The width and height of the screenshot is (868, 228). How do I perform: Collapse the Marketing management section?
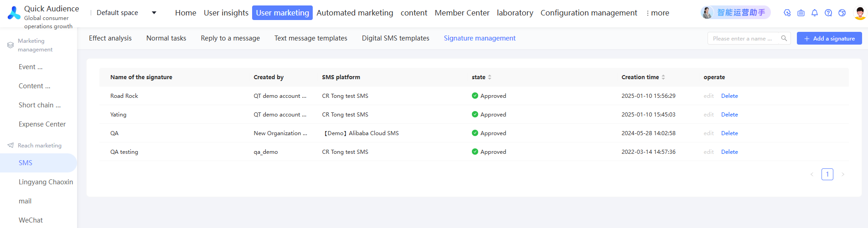click(35, 45)
